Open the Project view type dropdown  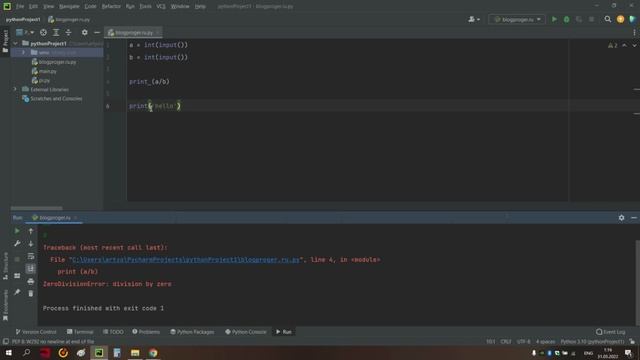point(25,32)
